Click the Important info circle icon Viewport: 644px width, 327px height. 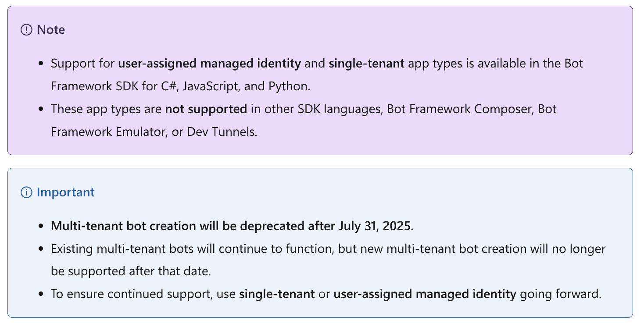tap(26, 192)
